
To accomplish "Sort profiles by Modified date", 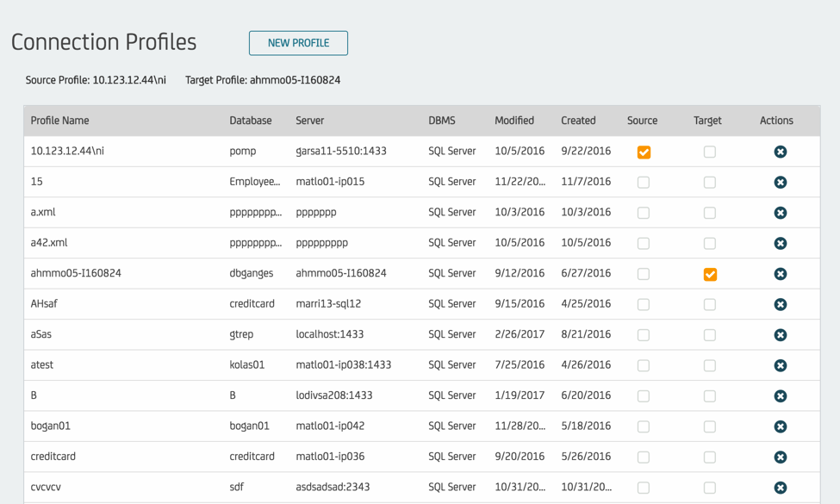I will coord(514,121).
